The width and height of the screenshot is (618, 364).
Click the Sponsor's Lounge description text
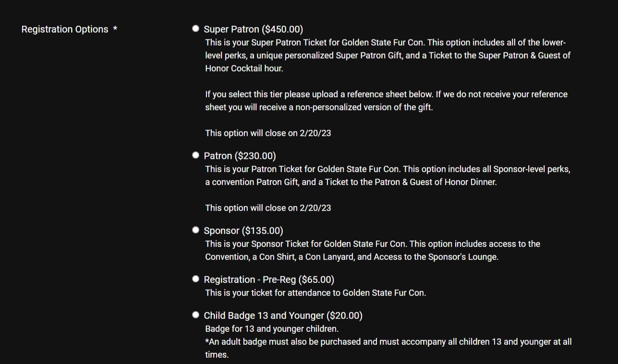coord(372,250)
